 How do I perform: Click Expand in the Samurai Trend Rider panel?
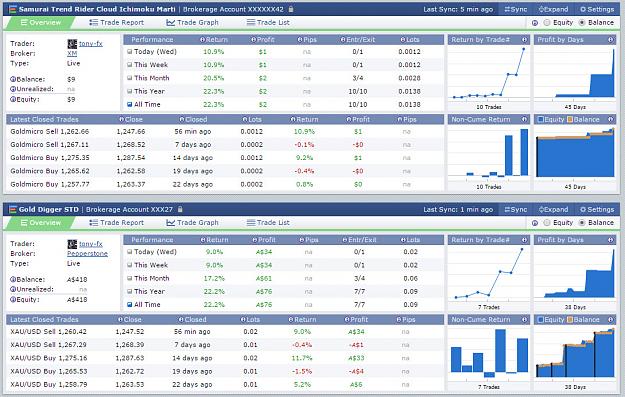point(553,9)
